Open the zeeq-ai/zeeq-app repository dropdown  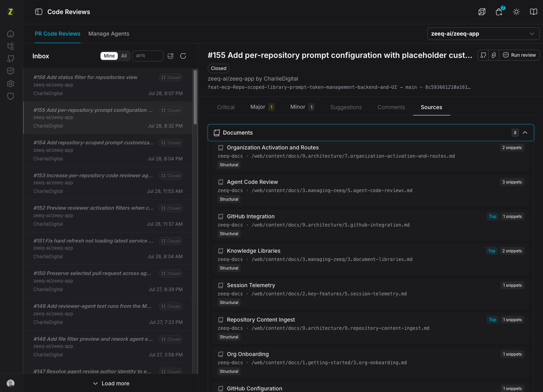pyautogui.click(x=483, y=34)
